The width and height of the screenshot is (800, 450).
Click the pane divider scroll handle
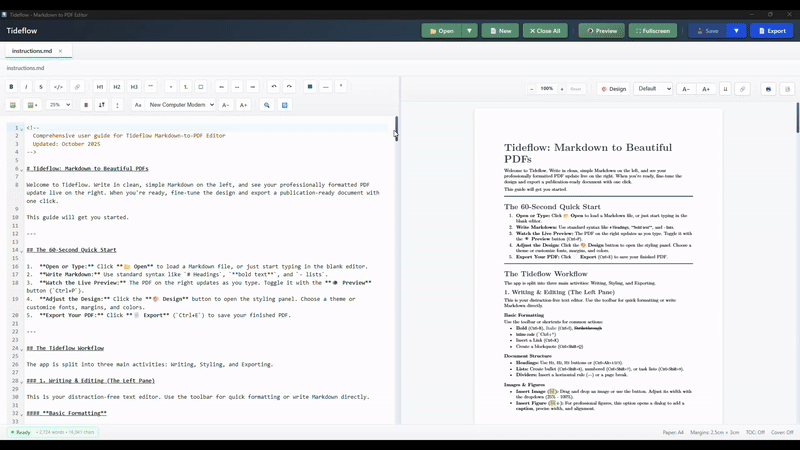pyautogui.click(x=396, y=128)
